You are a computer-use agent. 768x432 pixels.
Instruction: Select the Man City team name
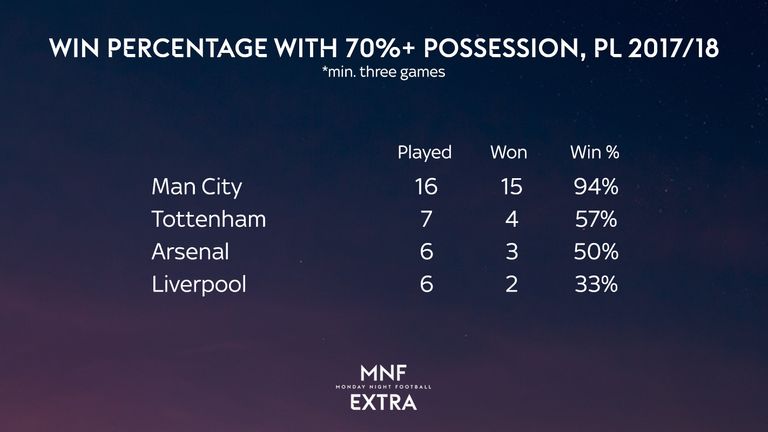coord(197,188)
